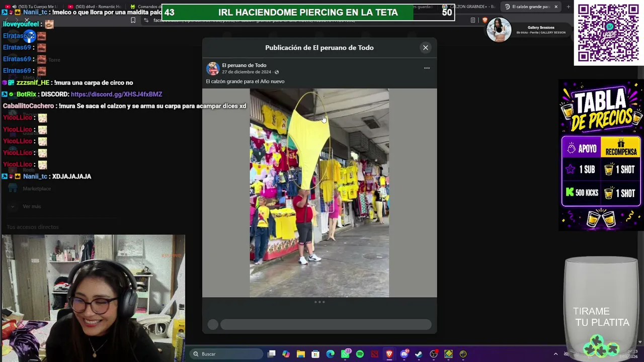This screenshot has width=644, height=362.
Task: Open File Explorer from the taskbar
Action: click(301, 354)
